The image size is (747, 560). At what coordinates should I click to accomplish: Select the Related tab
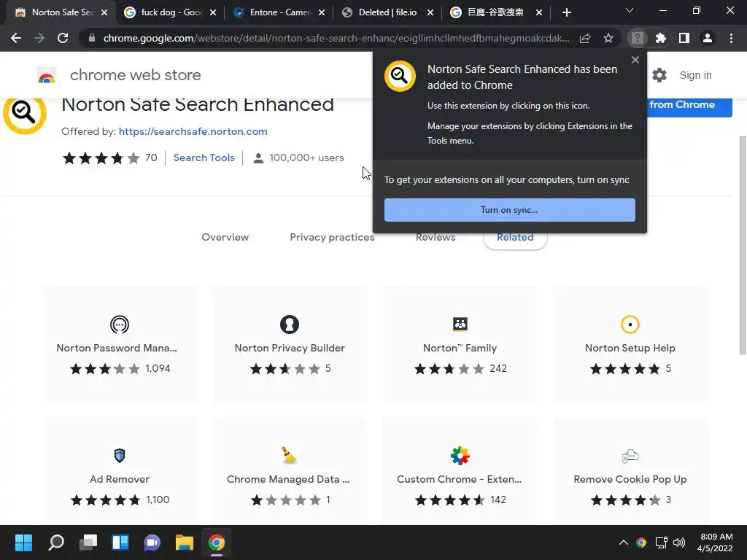click(x=515, y=238)
